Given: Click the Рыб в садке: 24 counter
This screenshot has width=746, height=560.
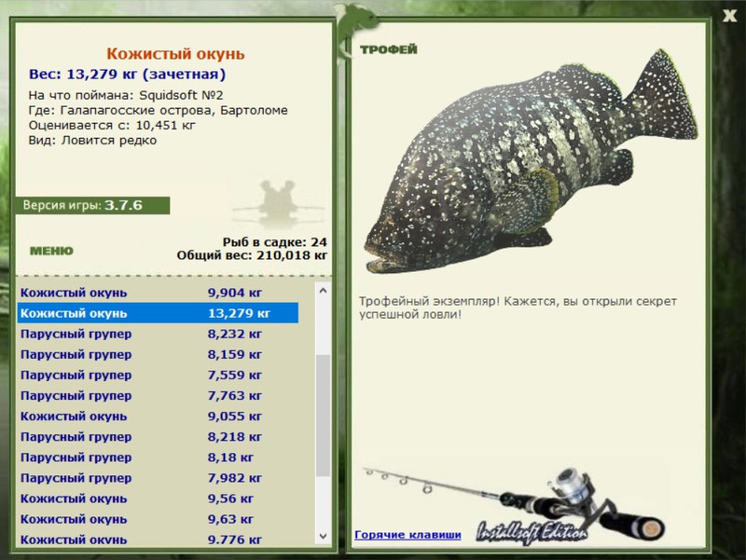Looking at the screenshot, I should coord(274,242).
